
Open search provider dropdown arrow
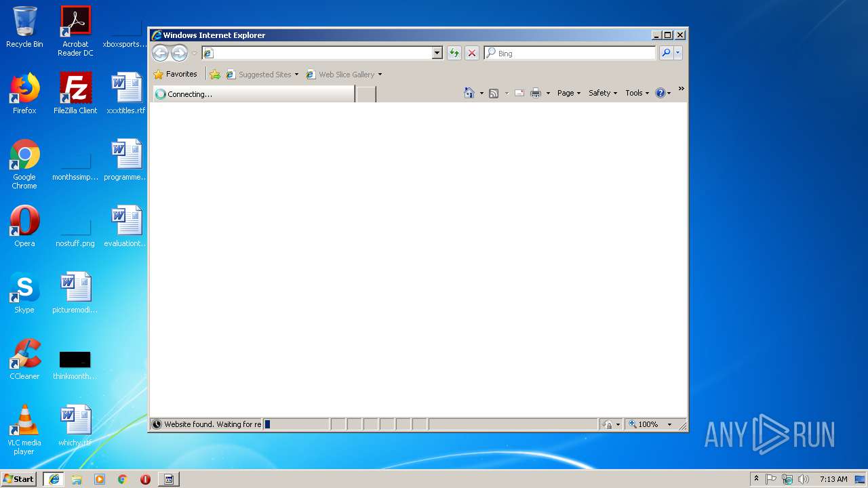point(678,53)
